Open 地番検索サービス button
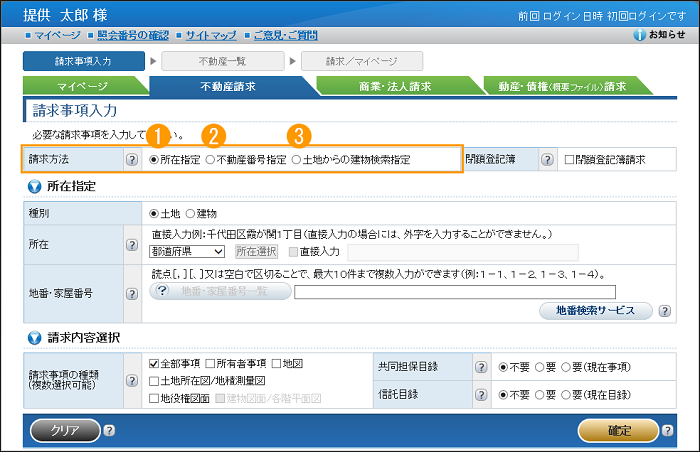This screenshot has width=700, height=452. pyautogui.click(x=596, y=310)
